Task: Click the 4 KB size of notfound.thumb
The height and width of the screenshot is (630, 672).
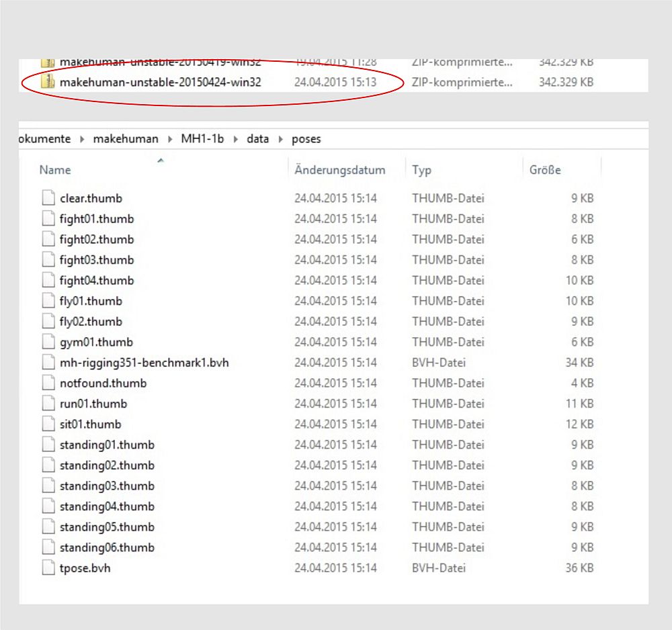Action: click(x=582, y=383)
